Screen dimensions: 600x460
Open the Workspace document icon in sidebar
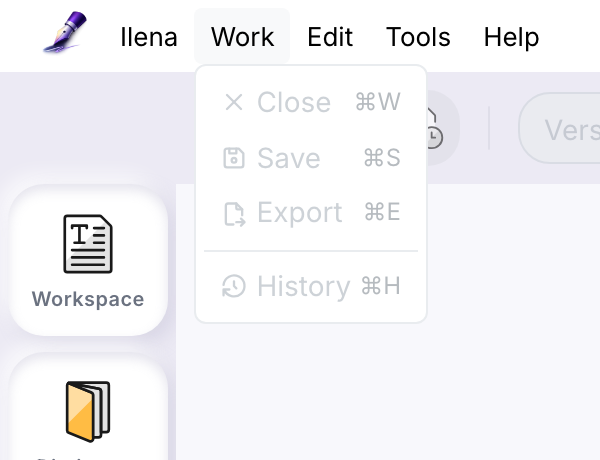point(88,244)
